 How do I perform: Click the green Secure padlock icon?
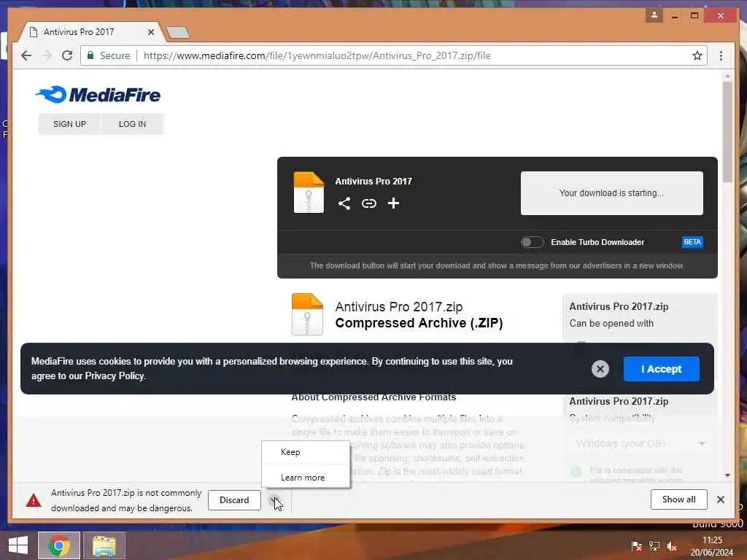[x=90, y=55]
